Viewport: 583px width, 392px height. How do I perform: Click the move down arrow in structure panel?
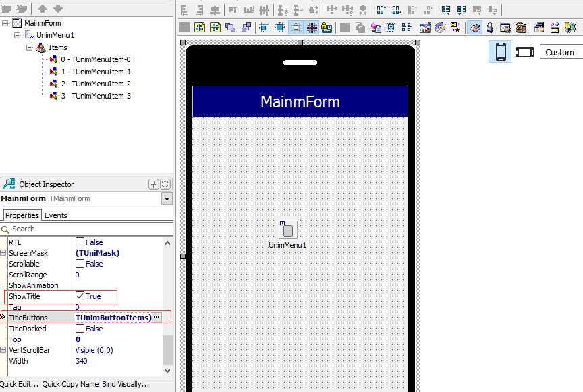[58, 9]
